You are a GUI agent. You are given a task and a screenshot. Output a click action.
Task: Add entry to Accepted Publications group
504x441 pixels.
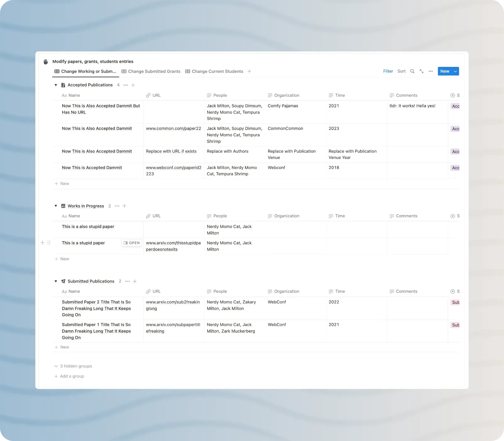(x=133, y=85)
